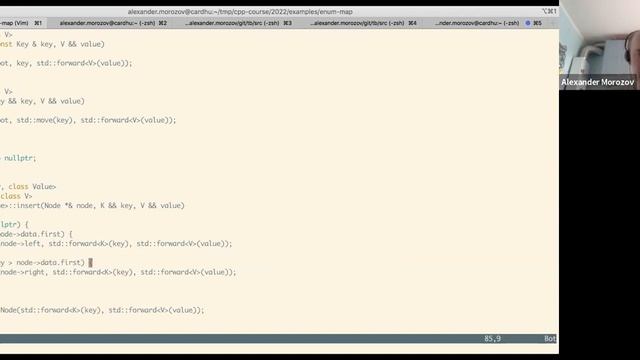Click the Vim cursor position '85,9' in status line
The width and height of the screenshot is (640, 360).
[x=492, y=339]
